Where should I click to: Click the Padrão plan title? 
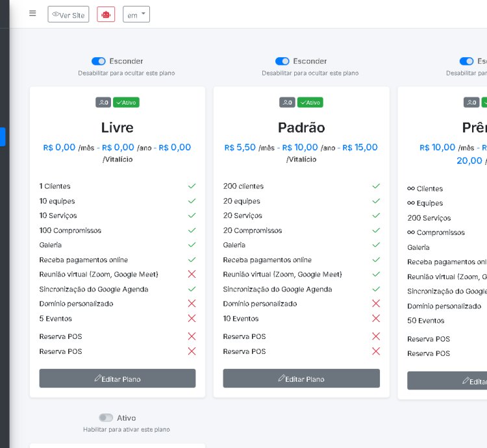coord(301,127)
